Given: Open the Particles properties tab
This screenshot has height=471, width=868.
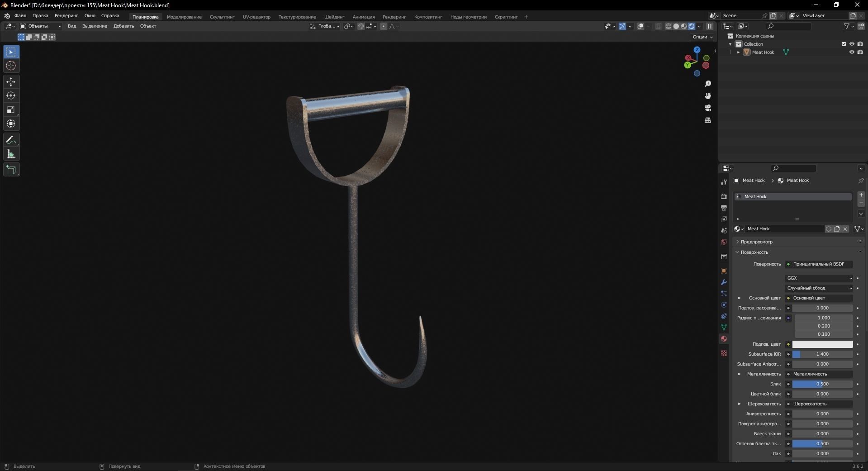Looking at the screenshot, I should [724, 293].
